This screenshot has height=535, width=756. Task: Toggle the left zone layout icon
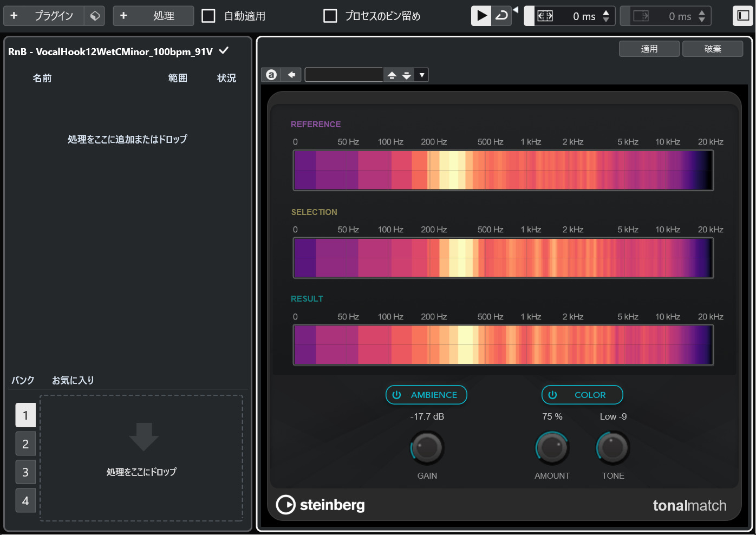point(742,16)
